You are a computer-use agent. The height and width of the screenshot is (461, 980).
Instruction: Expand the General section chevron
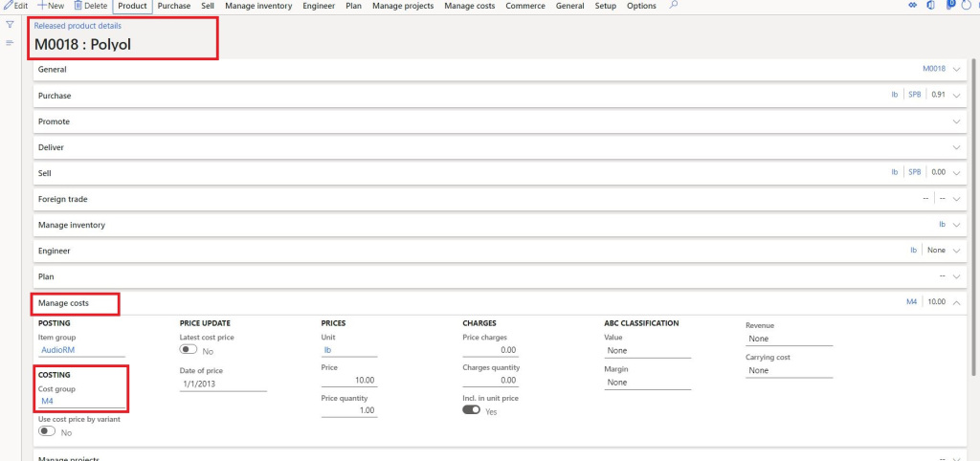[956, 69]
